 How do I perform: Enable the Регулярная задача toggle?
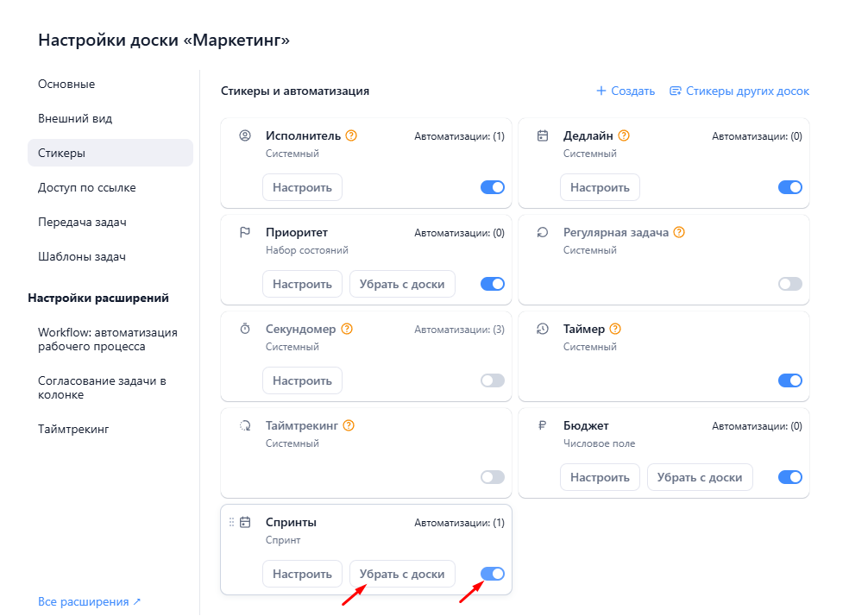tap(789, 284)
